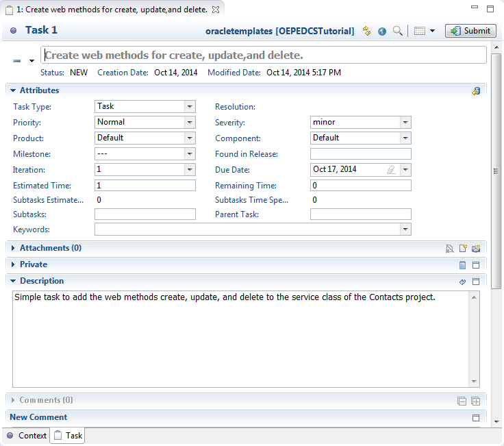504x446 pixels.
Task: Maximize the editor pane
Action: (x=490, y=9)
